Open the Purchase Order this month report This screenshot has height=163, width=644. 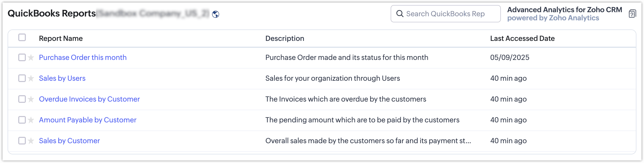(x=83, y=57)
